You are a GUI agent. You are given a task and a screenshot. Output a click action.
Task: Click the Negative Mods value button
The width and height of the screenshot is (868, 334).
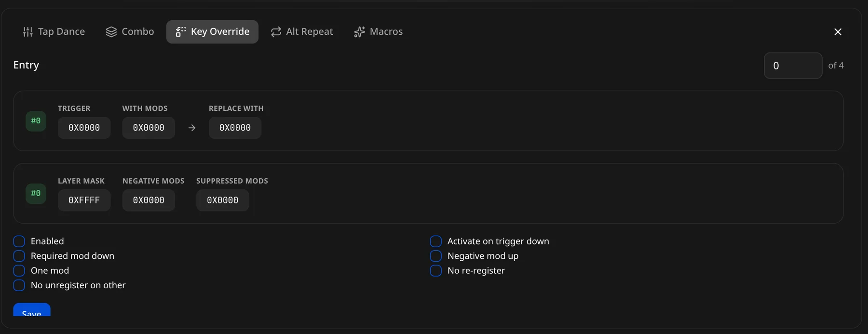pos(149,200)
